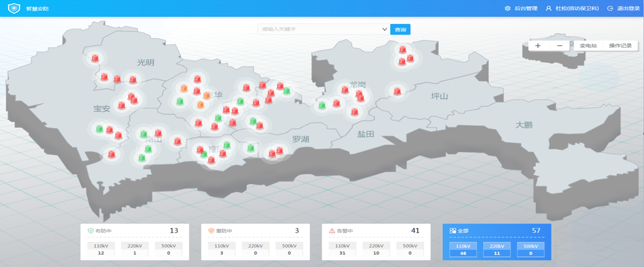644x267 pixels.
Task: Select the orange marker overlapping the 龙华 label
Action: [207, 95]
